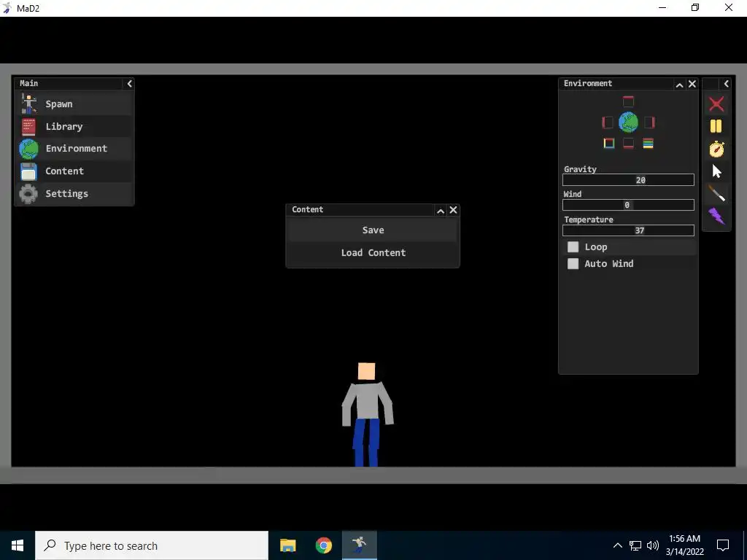Open the Library menu
This screenshot has height=560, width=747.
75,126
